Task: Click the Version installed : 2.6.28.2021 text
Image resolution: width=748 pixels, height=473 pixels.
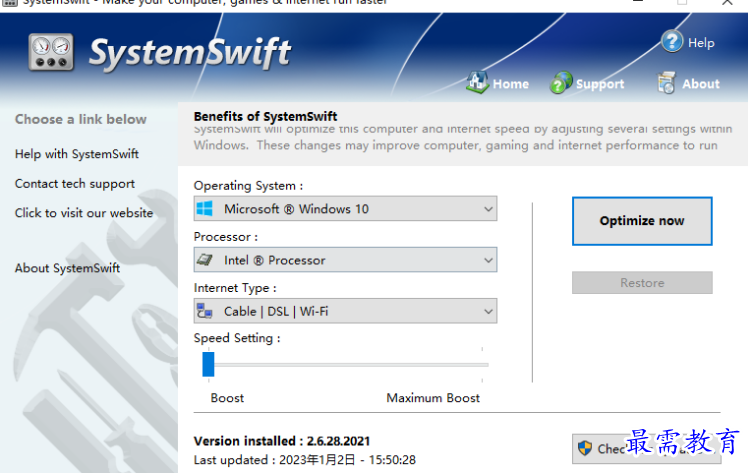Action: coord(281,441)
